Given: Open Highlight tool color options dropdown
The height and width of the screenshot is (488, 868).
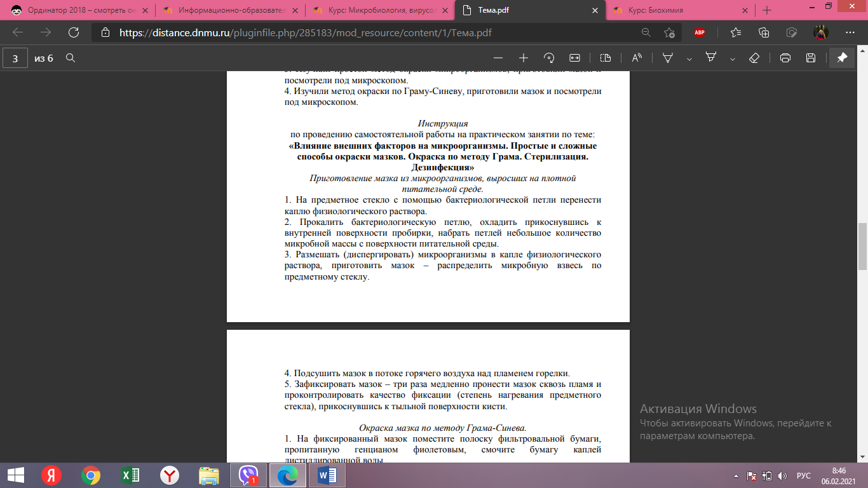Looking at the screenshot, I should point(732,58).
